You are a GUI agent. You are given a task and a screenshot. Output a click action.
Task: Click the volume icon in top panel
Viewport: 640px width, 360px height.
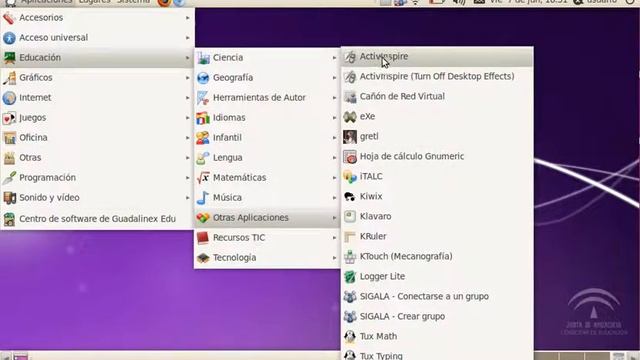coord(460,2)
